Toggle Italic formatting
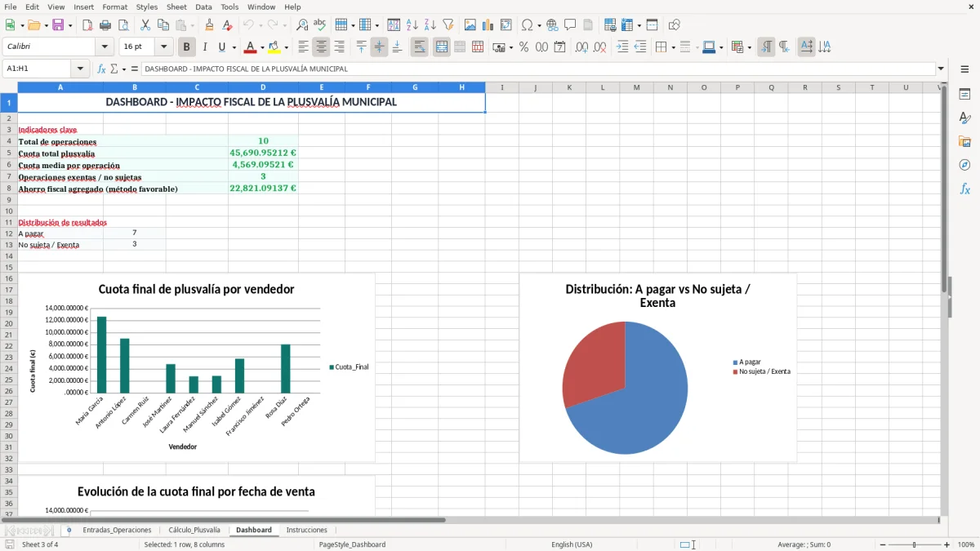 tap(205, 47)
